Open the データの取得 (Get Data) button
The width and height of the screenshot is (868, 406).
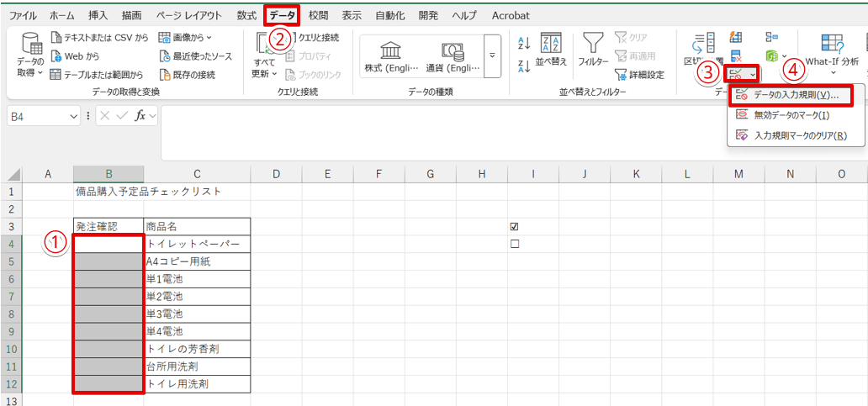click(x=29, y=55)
